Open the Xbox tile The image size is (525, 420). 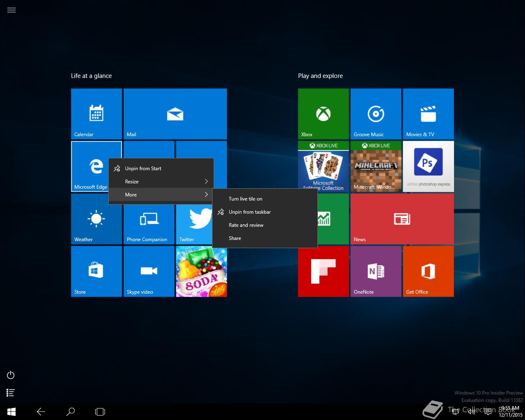pos(323,114)
